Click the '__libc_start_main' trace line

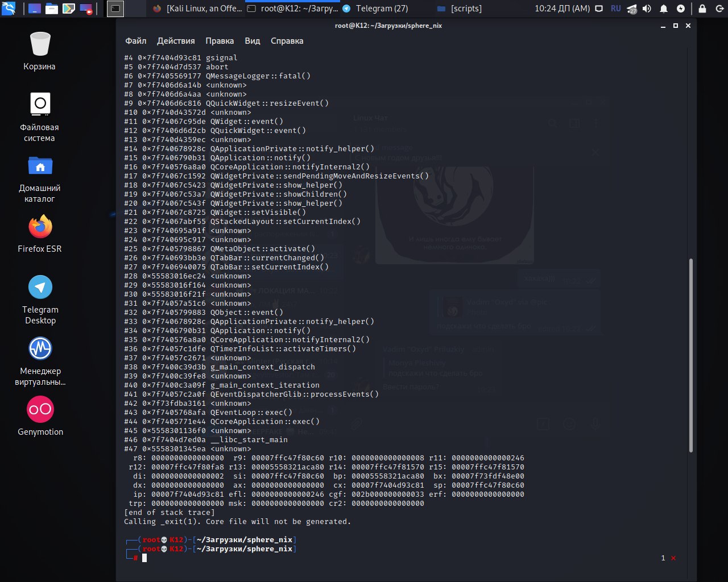click(x=206, y=439)
